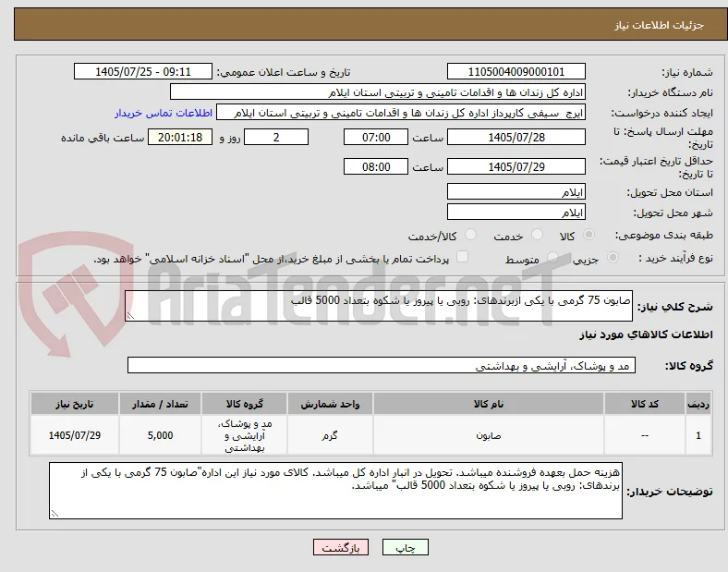Click the اطلاعات کالاهای مورد نیاز section title
The image size is (728, 572).
tap(646, 335)
